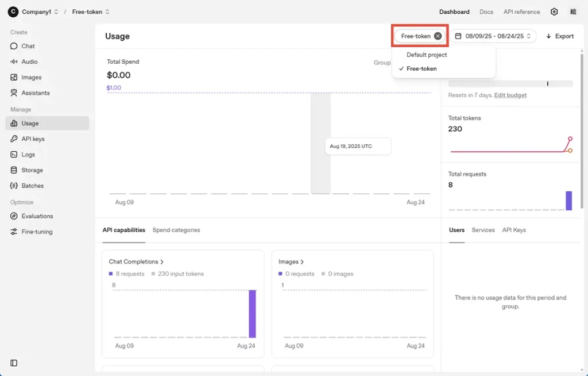588x376 pixels.
Task: Click the Batches list icon
Action: (14, 186)
